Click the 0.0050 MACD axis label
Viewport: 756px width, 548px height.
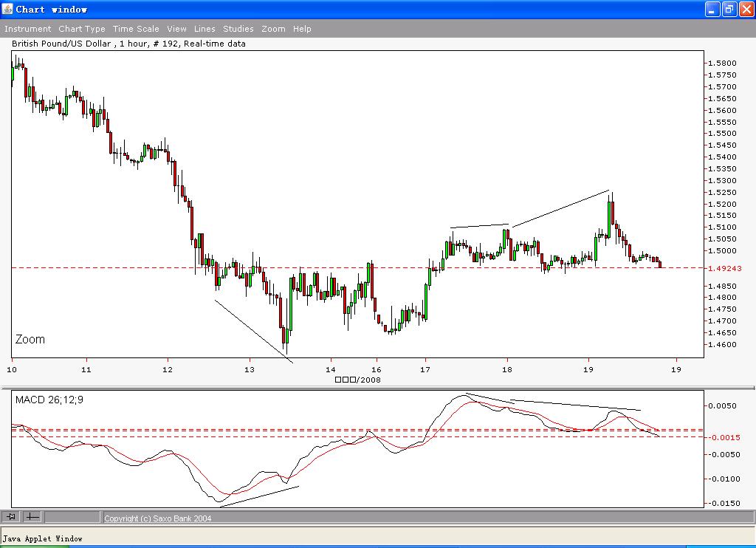point(723,405)
